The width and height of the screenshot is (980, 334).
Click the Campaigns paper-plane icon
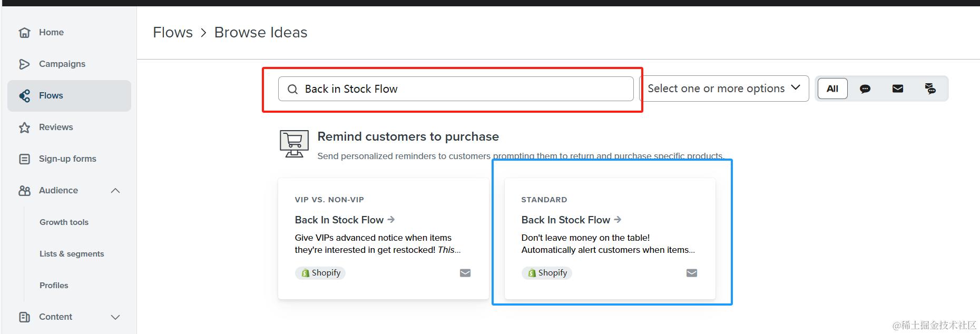point(24,64)
